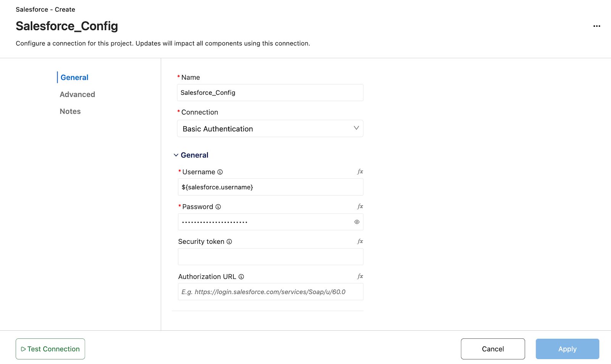This screenshot has width=611, height=364.
Task: Open fx expression editor for Authorization URL
Action: tap(360, 276)
